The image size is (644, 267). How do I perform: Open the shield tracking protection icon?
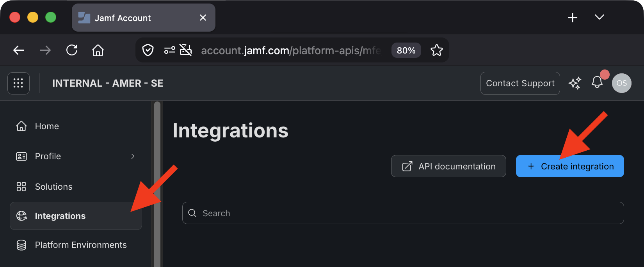point(148,50)
